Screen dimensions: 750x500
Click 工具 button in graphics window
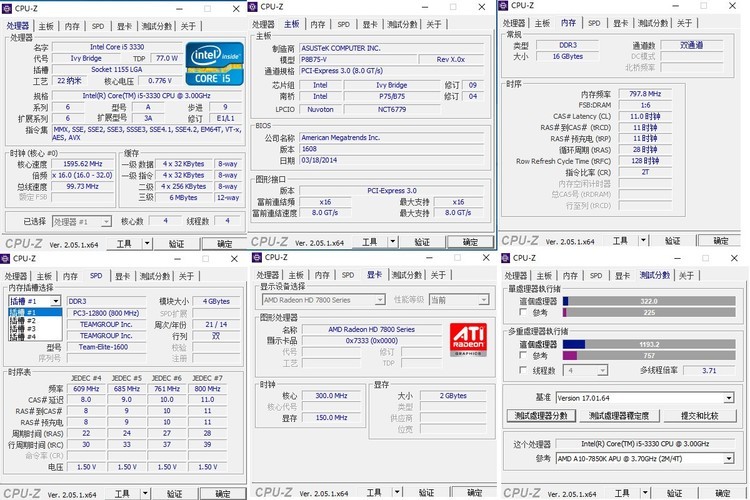pos(374,492)
